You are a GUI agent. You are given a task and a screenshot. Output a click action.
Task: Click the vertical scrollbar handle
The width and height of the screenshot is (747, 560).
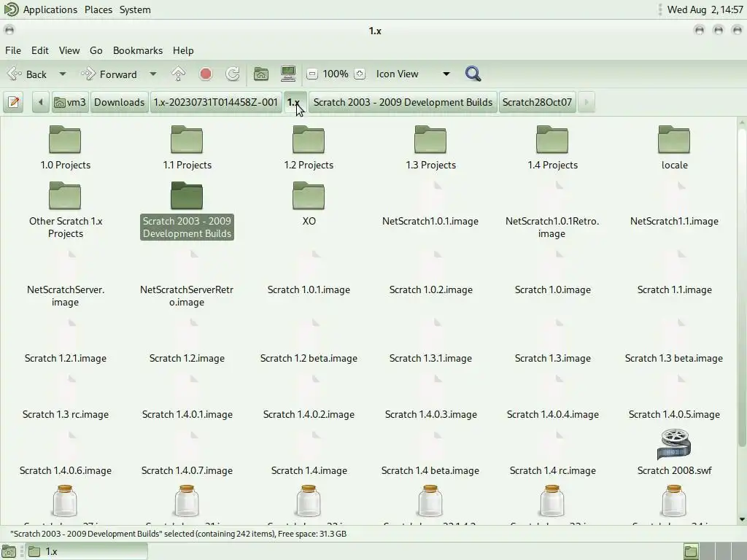742,287
